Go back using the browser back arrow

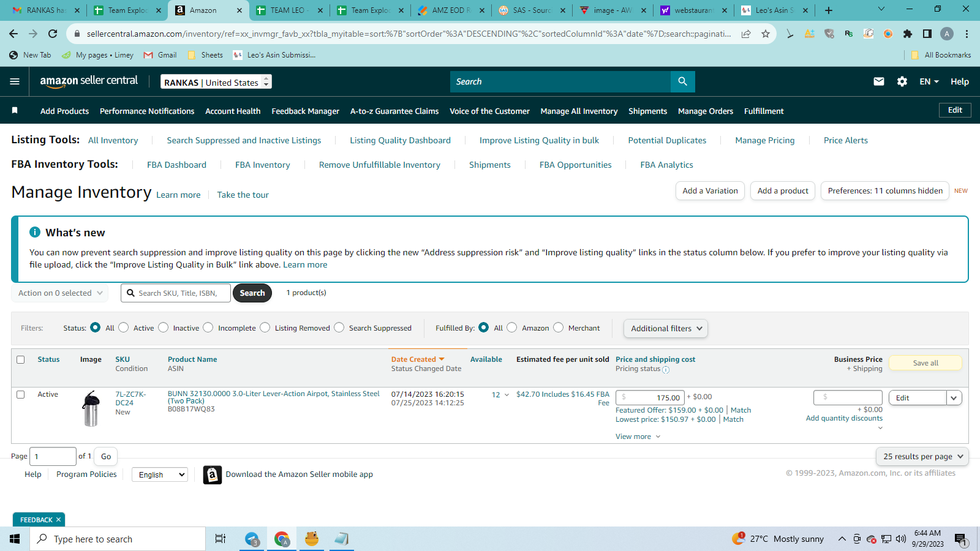(x=13, y=34)
